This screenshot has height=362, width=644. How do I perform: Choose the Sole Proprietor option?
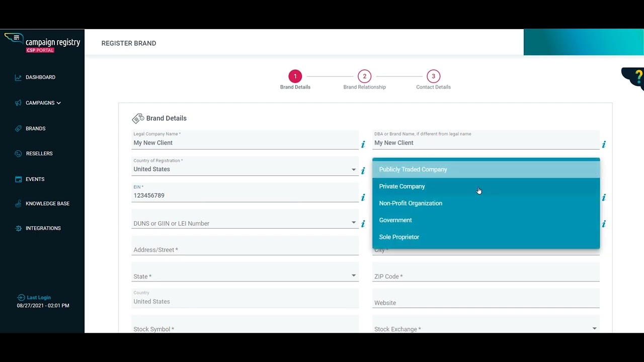(486, 237)
